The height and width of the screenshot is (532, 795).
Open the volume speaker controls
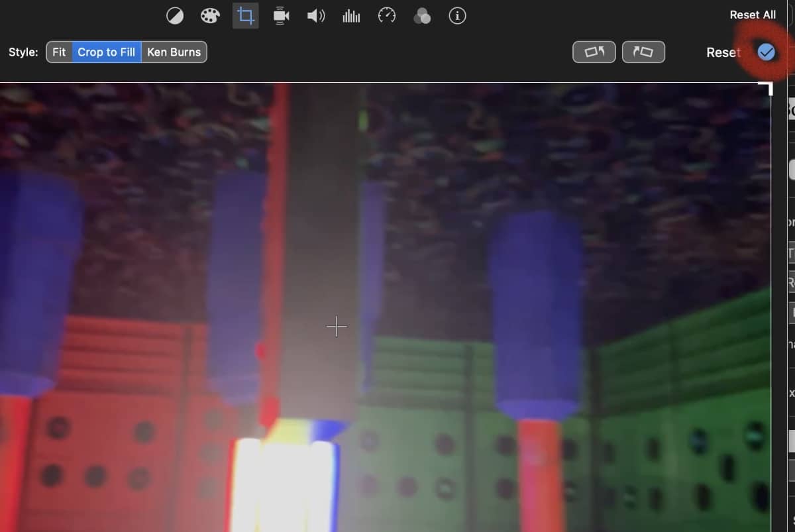316,16
